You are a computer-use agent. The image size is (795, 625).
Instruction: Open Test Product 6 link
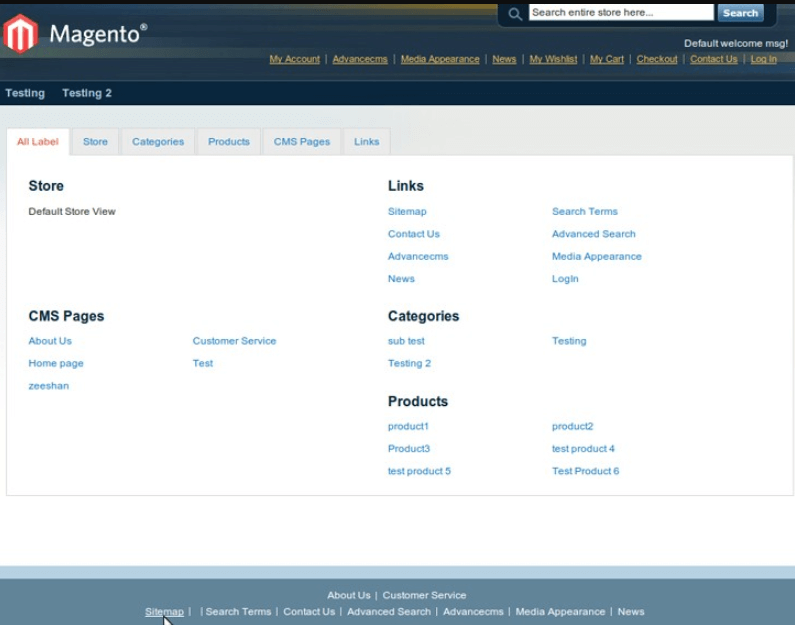point(586,471)
